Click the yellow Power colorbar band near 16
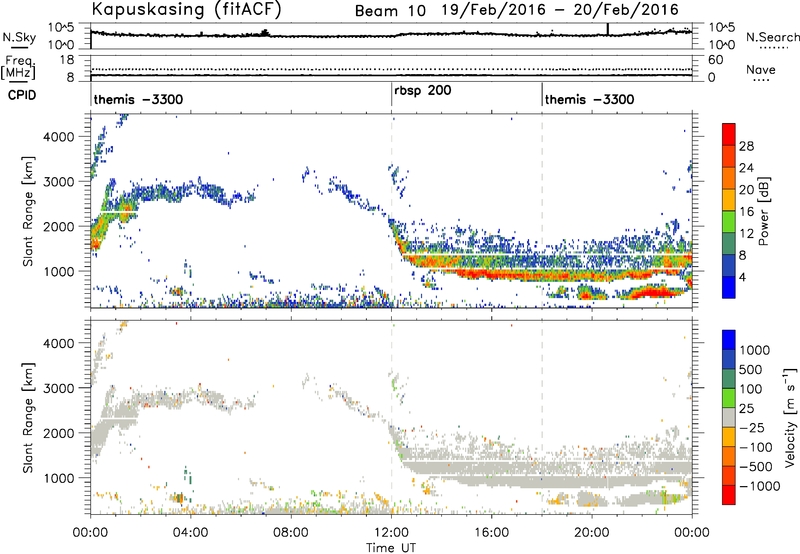The width and height of the screenshot is (800, 554). pyautogui.click(x=729, y=200)
